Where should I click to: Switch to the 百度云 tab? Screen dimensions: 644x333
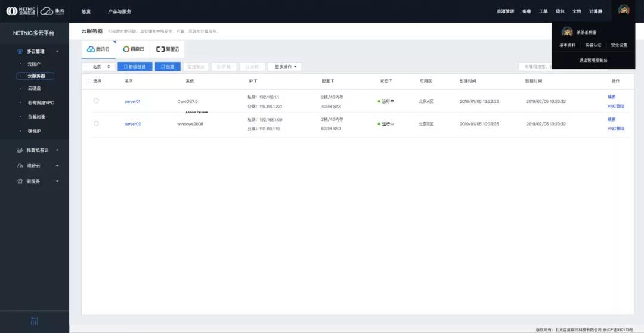click(x=134, y=49)
